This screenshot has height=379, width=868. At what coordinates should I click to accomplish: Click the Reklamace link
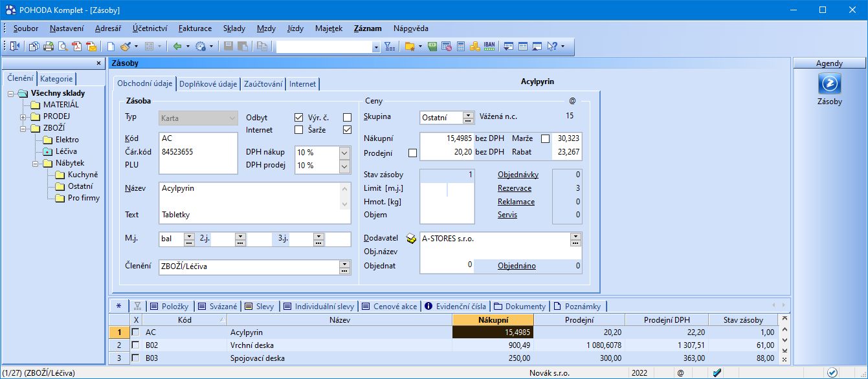(516, 202)
